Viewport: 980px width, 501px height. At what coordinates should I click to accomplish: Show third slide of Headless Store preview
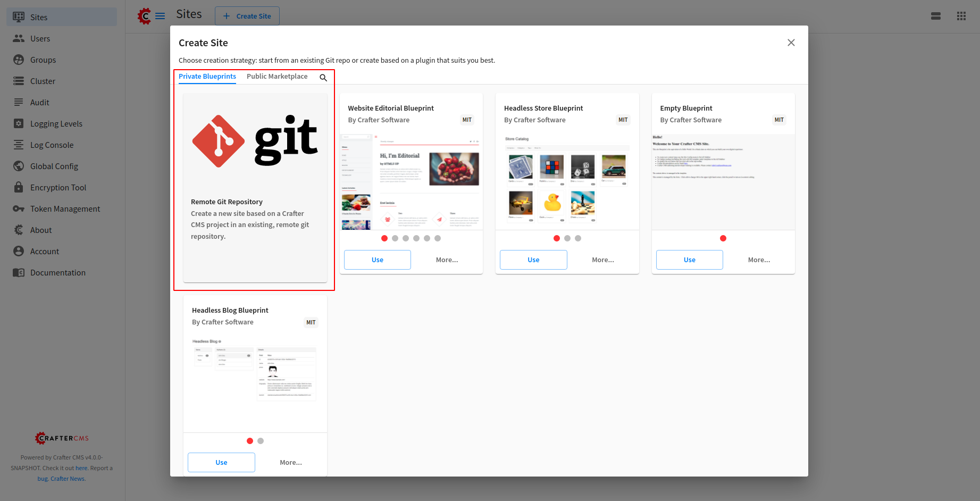[578, 238]
